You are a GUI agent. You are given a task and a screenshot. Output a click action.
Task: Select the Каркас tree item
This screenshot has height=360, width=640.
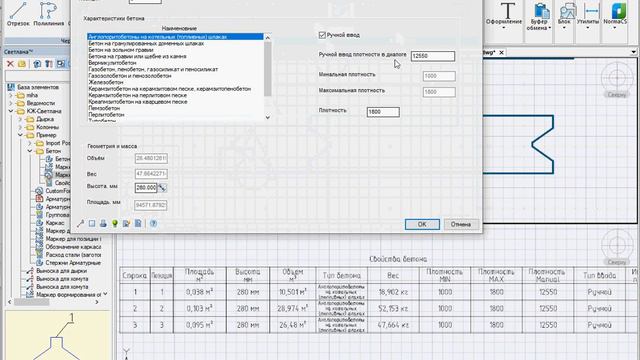tap(55, 223)
